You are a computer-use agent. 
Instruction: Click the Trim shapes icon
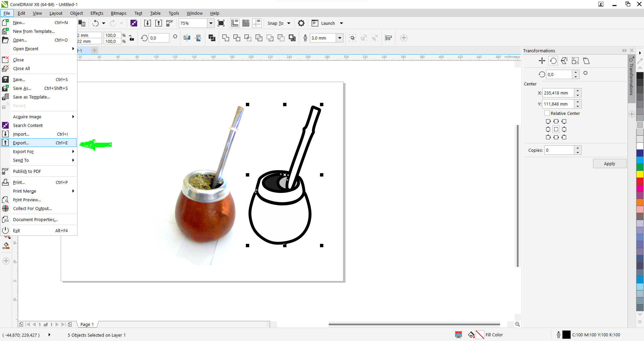coord(237,38)
